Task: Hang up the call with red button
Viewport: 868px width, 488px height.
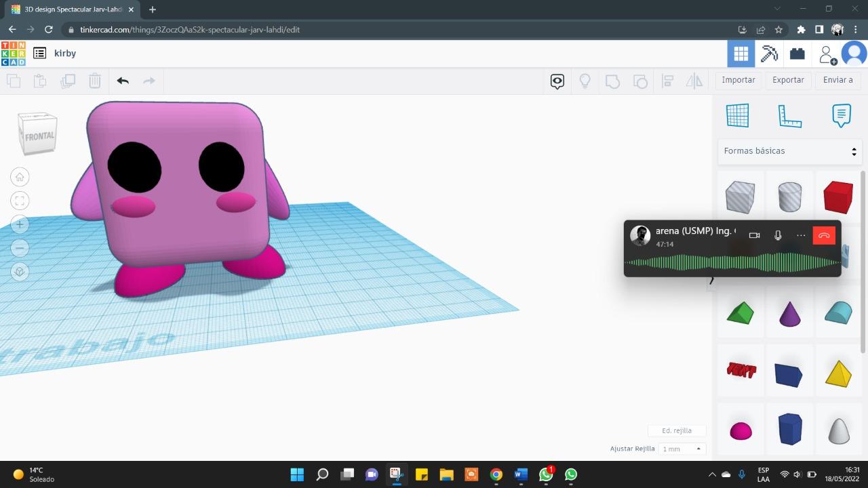Action: (824, 235)
